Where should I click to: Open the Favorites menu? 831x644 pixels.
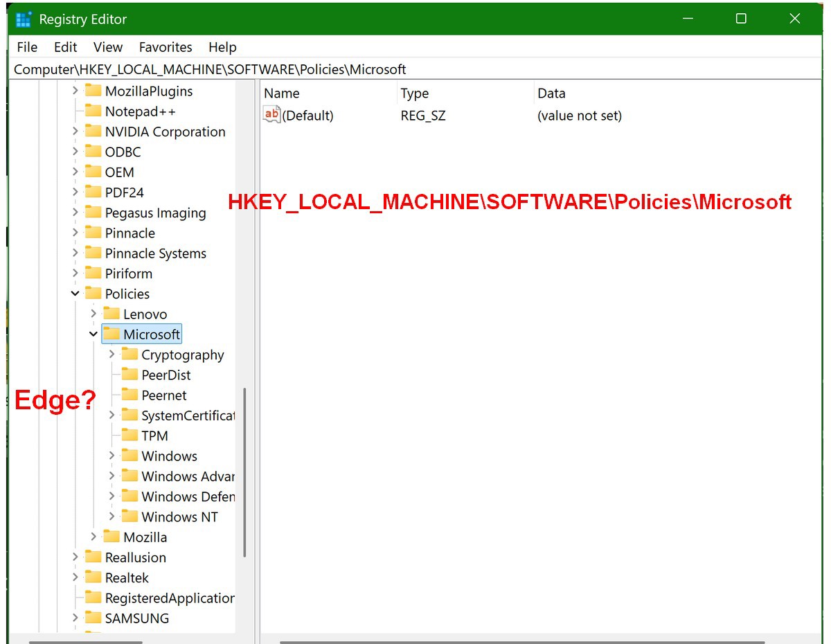pyautogui.click(x=166, y=47)
